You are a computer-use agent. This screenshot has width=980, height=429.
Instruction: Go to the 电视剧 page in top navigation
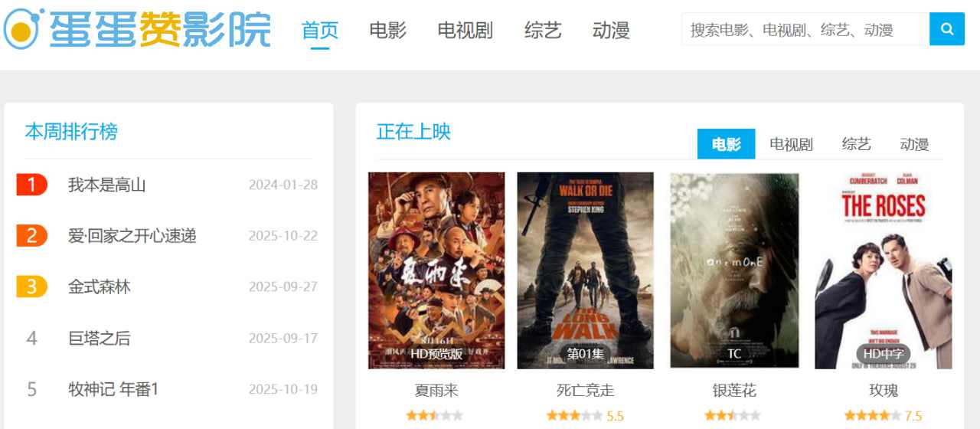point(465,31)
